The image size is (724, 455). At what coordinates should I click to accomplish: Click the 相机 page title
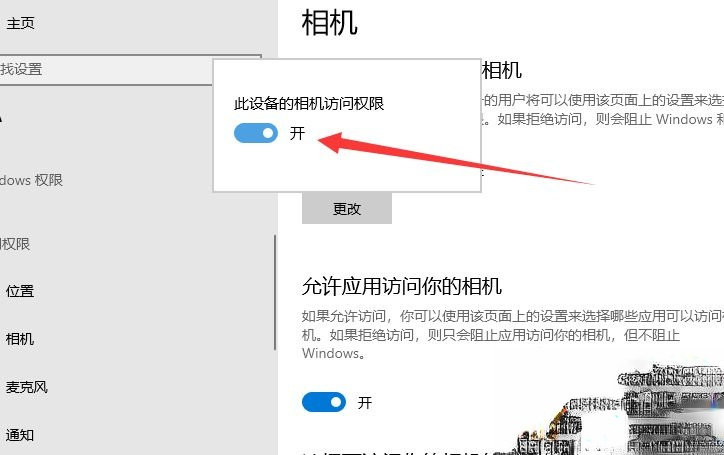point(329,22)
